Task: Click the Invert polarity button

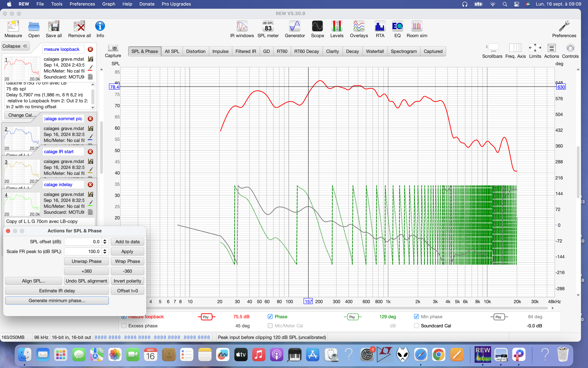Action: (x=127, y=281)
